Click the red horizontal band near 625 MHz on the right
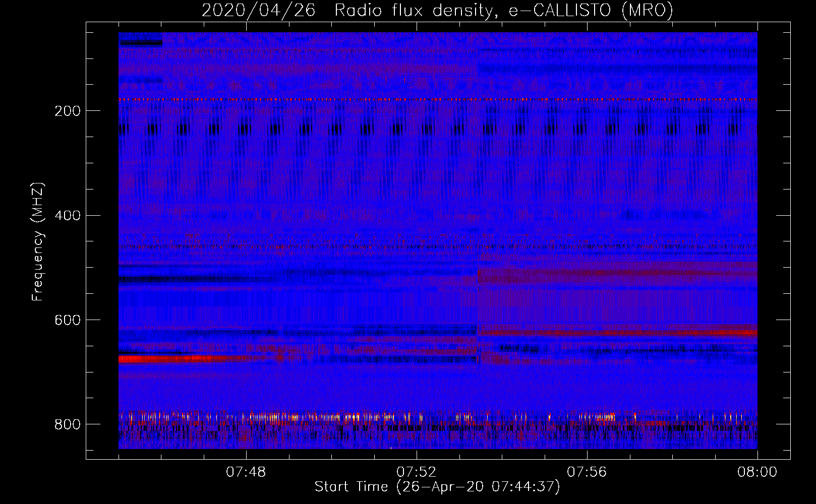 coord(617,333)
